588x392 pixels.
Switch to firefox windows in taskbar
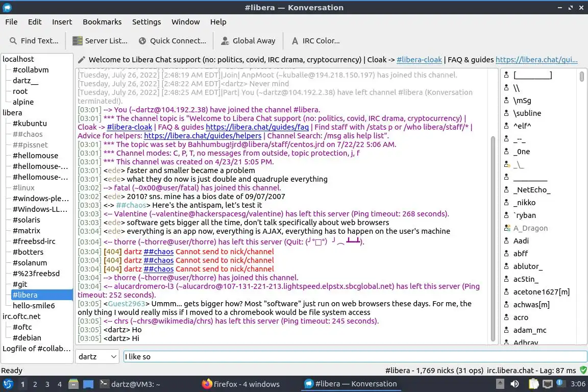tap(240, 384)
